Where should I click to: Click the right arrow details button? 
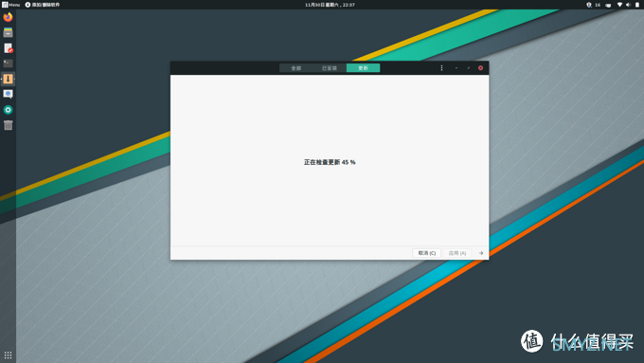tap(481, 253)
